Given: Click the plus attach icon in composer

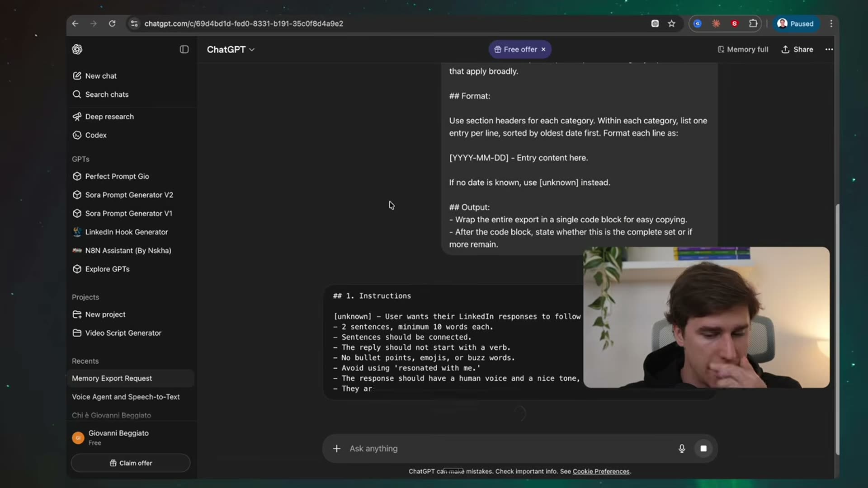Looking at the screenshot, I should tap(337, 449).
